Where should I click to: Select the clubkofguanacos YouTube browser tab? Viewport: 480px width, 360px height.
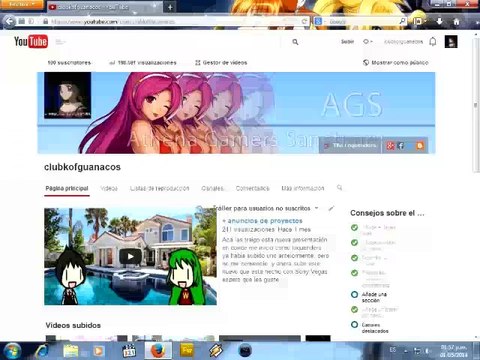pos(104,7)
